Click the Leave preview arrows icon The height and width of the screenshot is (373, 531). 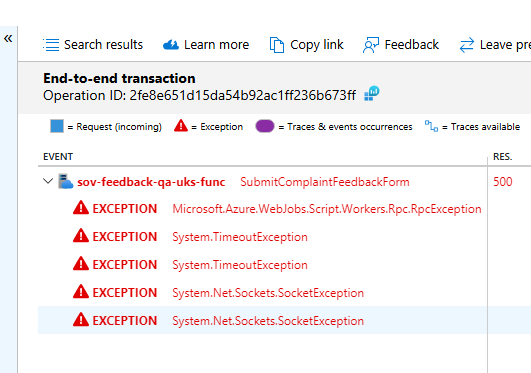[467, 45]
